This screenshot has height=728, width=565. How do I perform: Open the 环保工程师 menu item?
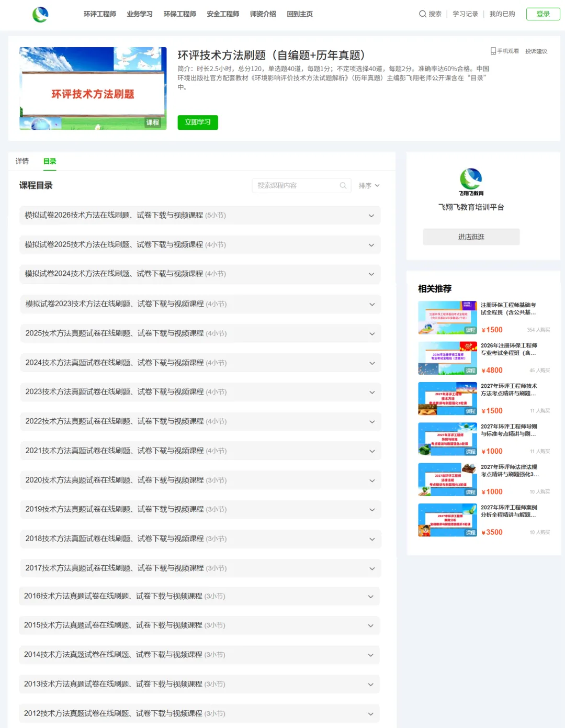179,14
